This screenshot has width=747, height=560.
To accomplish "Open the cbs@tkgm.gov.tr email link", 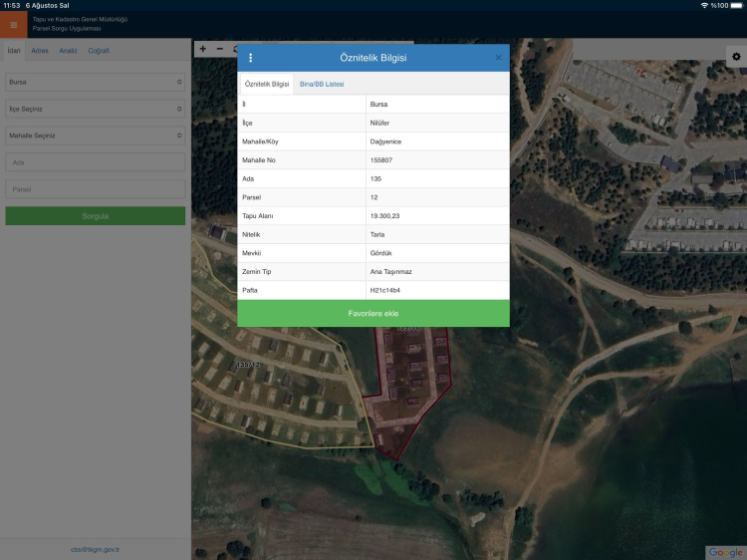I will pos(95,549).
